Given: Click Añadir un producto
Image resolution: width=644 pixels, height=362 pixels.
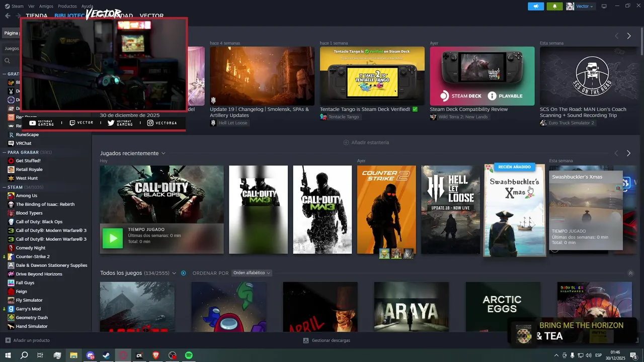Looking at the screenshot, I should click(x=27, y=340).
